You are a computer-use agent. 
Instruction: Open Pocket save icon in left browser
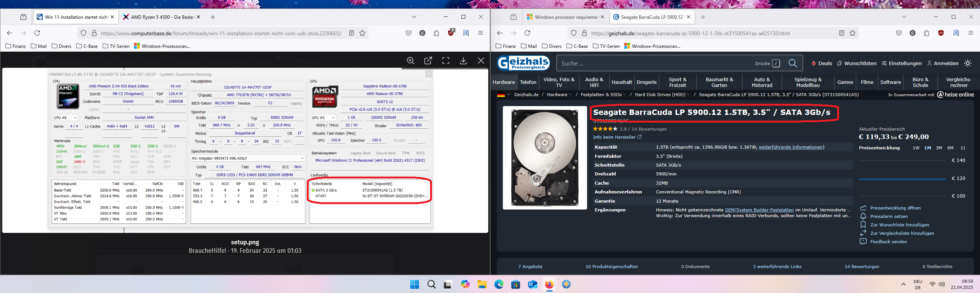pyautogui.click(x=409, y=33)
